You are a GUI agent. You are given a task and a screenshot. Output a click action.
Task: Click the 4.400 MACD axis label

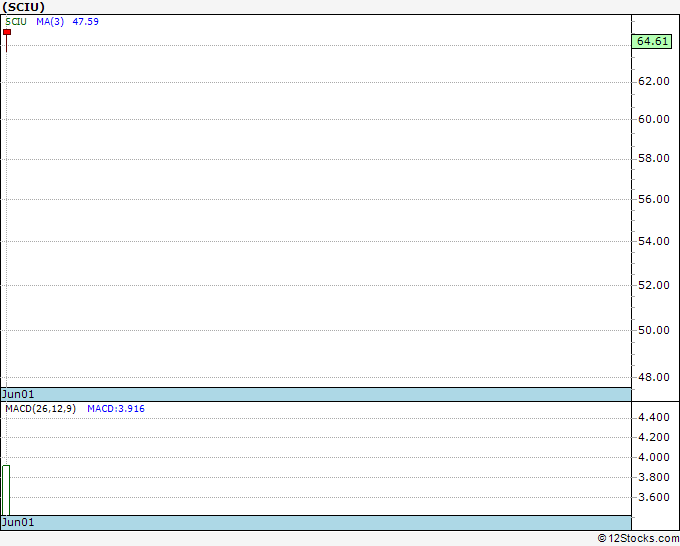[x=654, y=418]
